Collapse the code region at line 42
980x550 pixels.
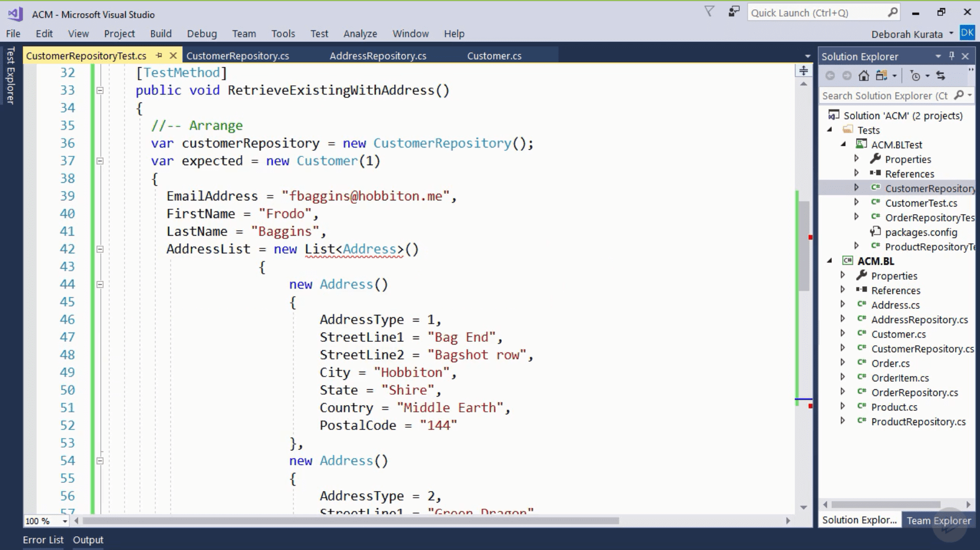click(x=100, y=249)
